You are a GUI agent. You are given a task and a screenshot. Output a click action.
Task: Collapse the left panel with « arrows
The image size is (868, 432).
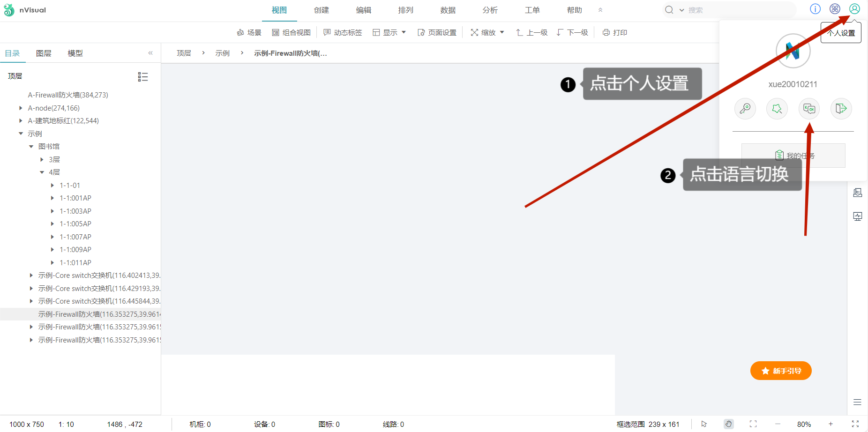pyautogui.click(x=150, y=53)
